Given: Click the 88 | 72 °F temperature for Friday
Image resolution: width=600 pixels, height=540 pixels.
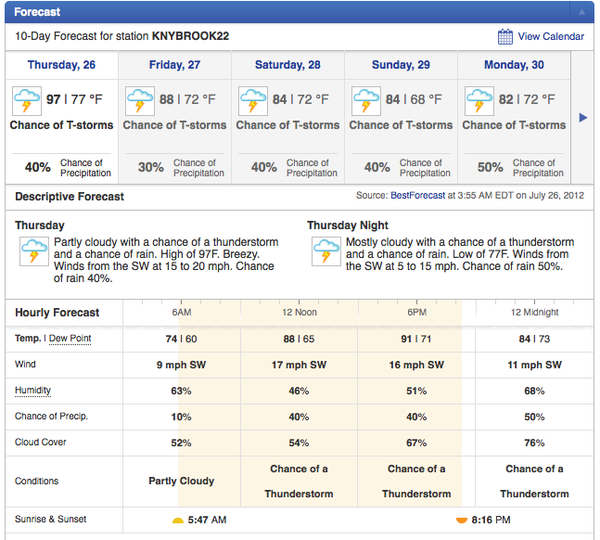Looking at the screenshot, I should [x=188, y=100].
